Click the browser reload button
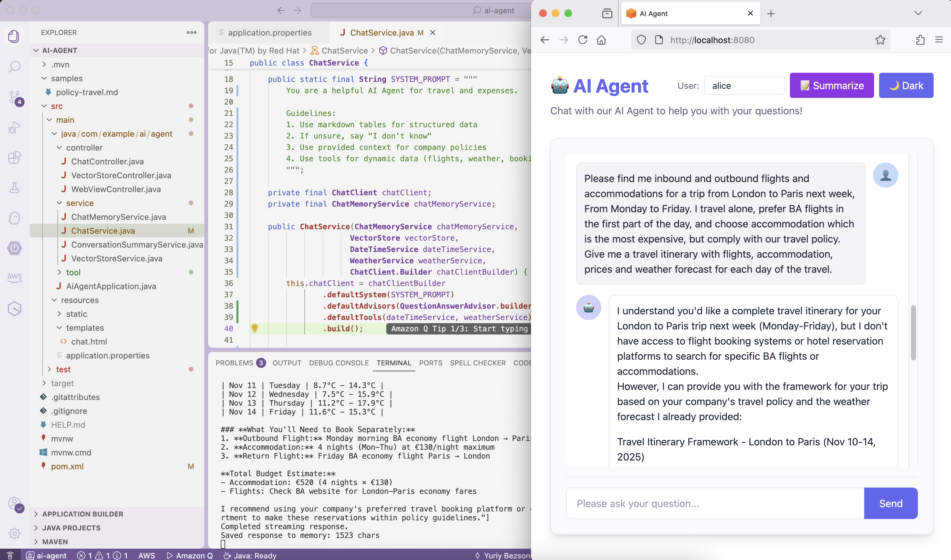Image resolution: width=951 pixels, height=560 pixels. (x=582, y=40)
